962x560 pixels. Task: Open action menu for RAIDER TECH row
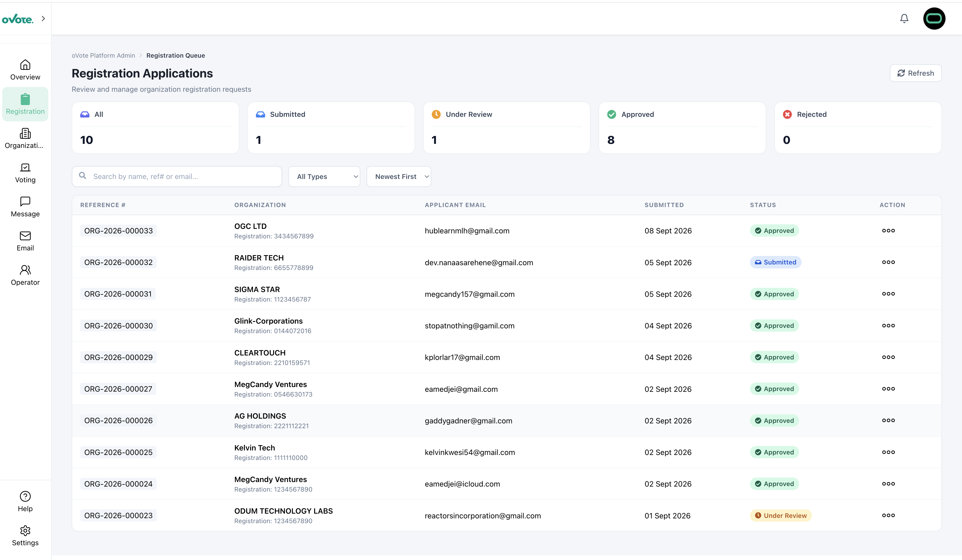tap(888, 262)
